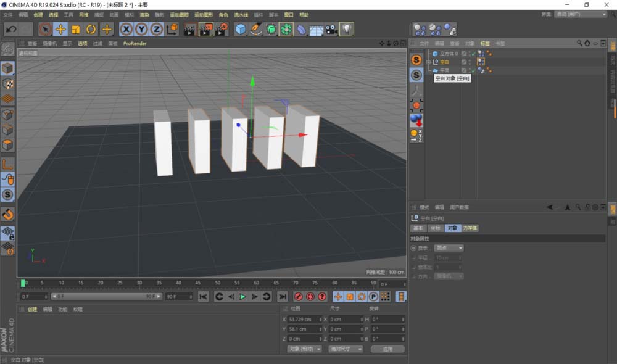
Task: Click search icon in object manager
Action: [579, 43]
